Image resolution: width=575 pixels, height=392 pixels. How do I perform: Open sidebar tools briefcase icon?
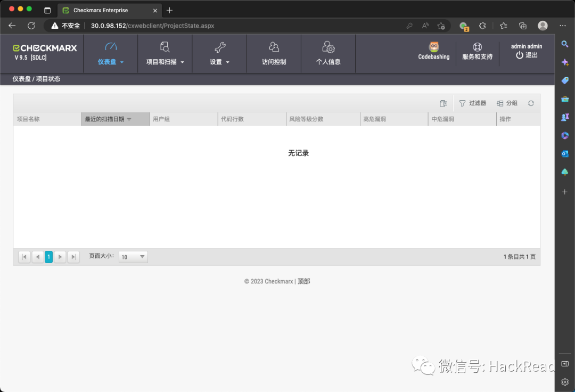(565, 99)
